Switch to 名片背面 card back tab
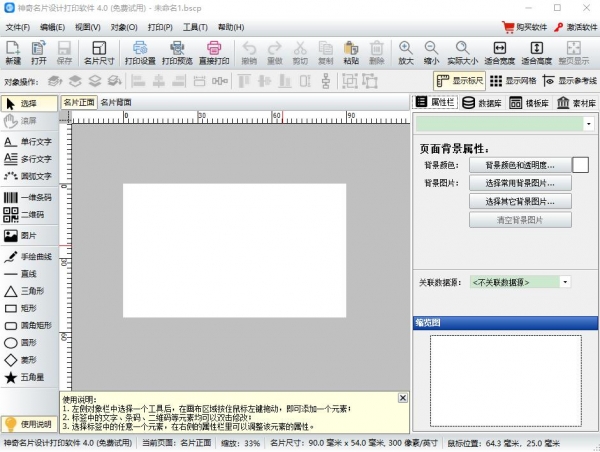Image resolution: width=600 pixels, height=452 pixels. 116,103
